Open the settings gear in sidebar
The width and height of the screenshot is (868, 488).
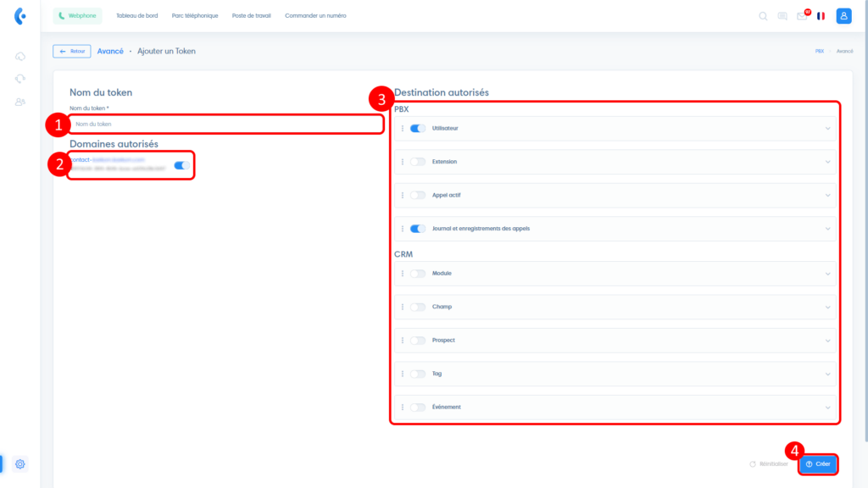coord(20,463)
